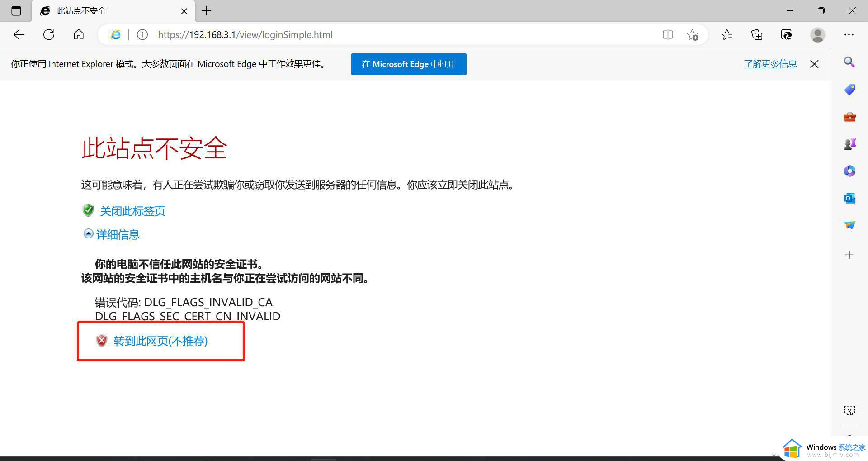
Task: Click the 此站点不安全 heading
Action: click(x=154, y=148)
